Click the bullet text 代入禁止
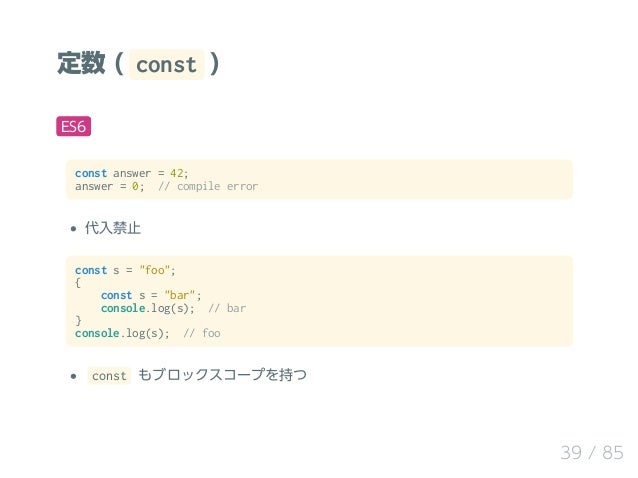638x478 pixels. pos(112,228)
